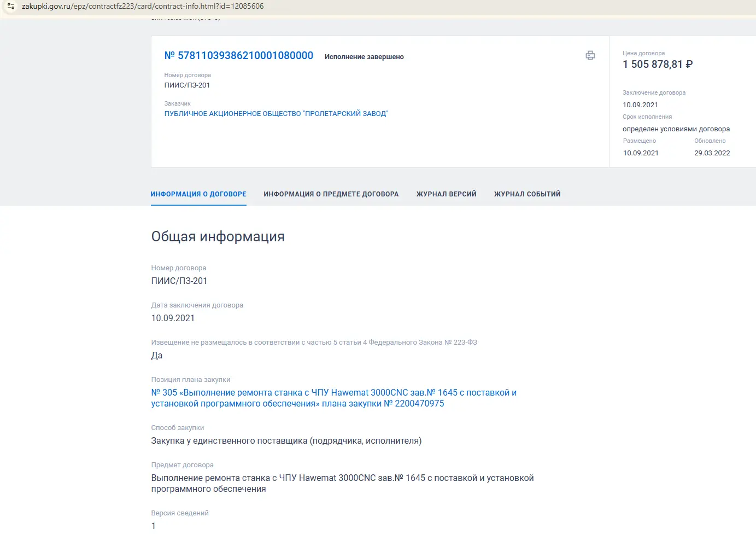Viewport: 756px width, 534px height.
Task: Click label Заказчик in contract card
Action: point(178,103)
